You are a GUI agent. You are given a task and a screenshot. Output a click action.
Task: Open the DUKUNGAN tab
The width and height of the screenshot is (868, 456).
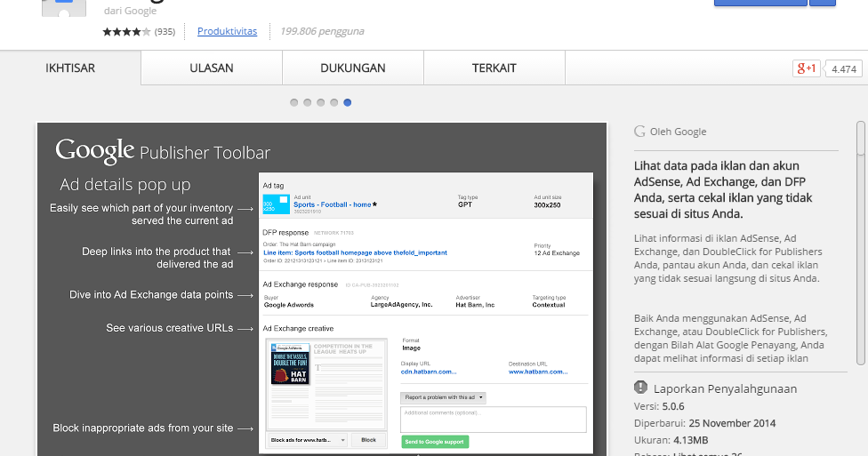coord(353,68)
